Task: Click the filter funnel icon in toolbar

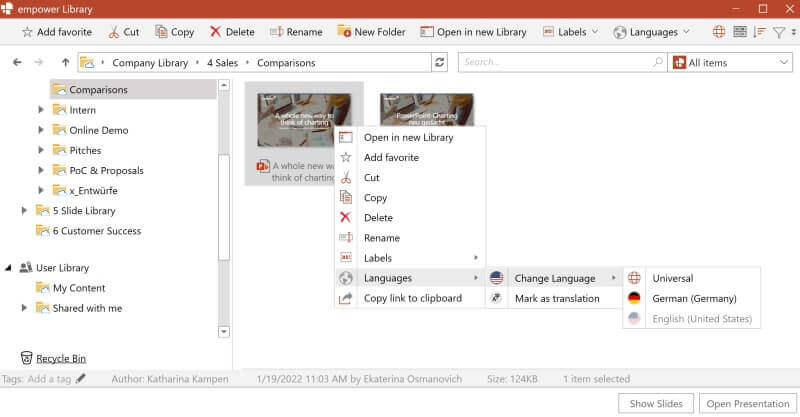Action: (x=778, y=32)
